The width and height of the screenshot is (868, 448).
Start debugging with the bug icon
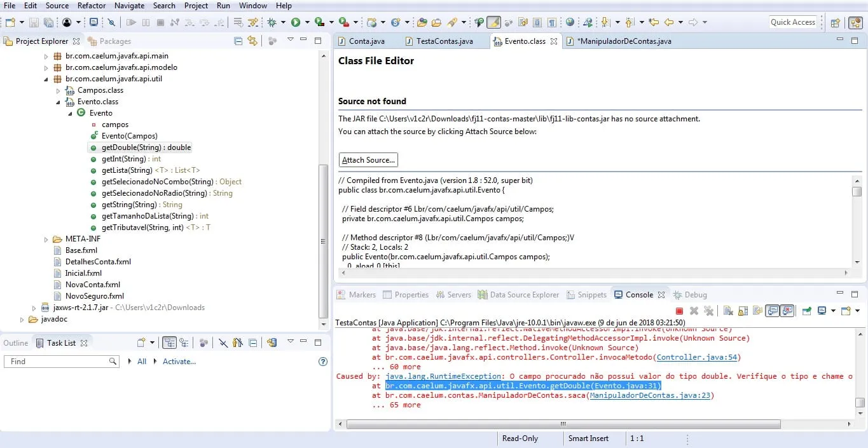(272, 22)
